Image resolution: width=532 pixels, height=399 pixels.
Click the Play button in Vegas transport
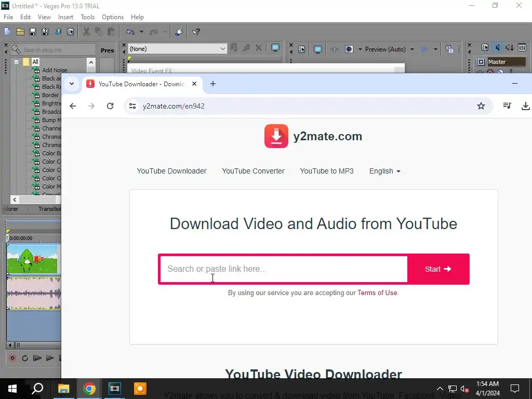click(50, 358)
